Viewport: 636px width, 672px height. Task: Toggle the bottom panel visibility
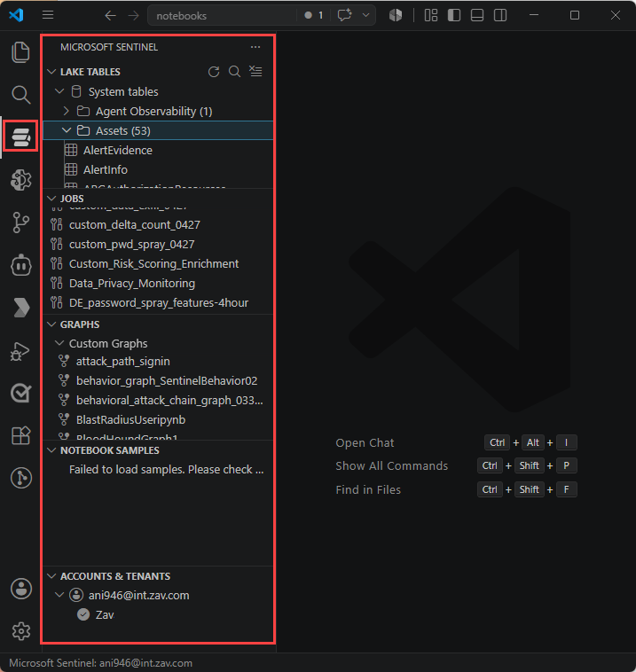(x=477, y=15)
